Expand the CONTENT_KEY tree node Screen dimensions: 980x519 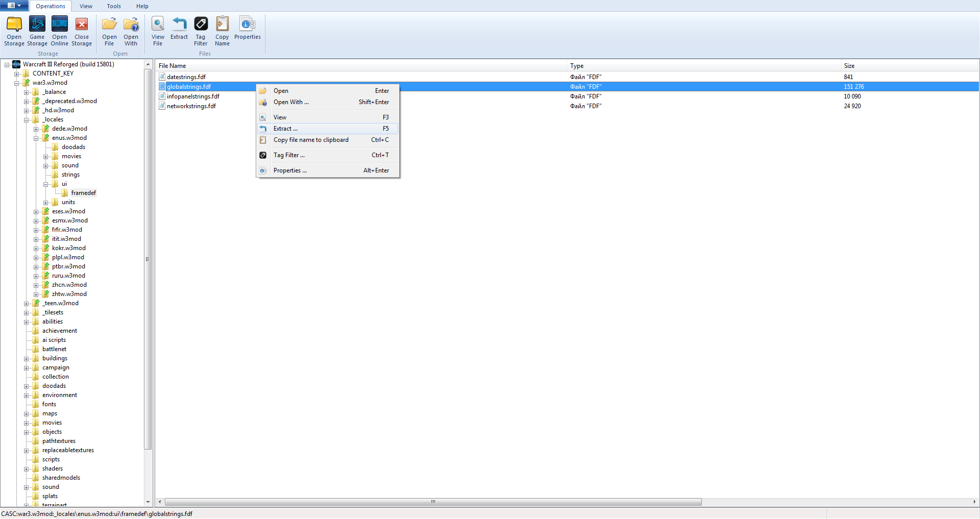16,74
